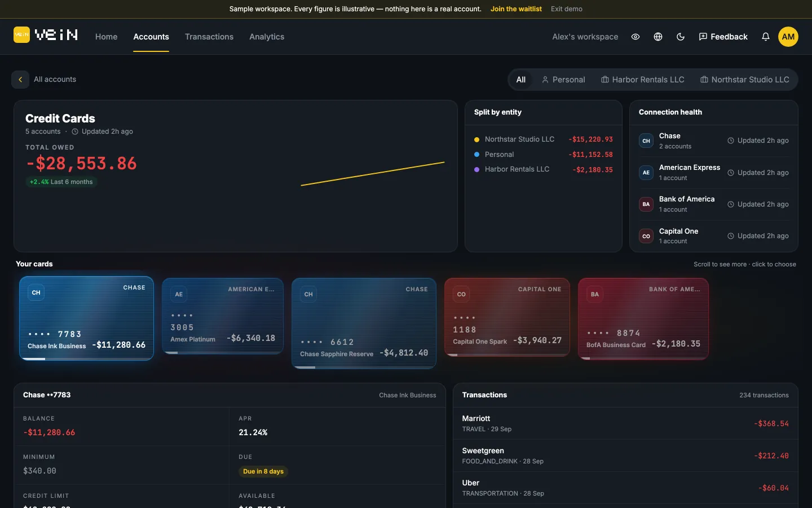The height and width of the screenshot is (508, 812).
Task: Click the Join the waitlist link
Action: click(x=516, y=9)
